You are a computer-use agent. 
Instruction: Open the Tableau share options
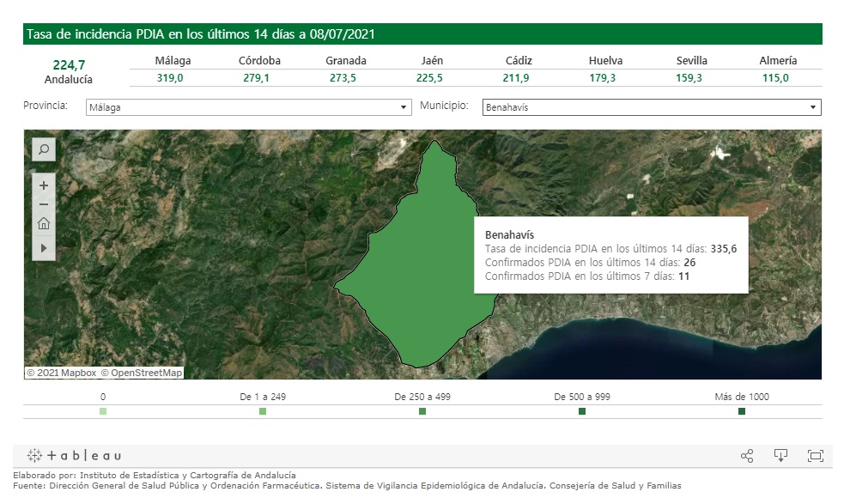(747, 456)
